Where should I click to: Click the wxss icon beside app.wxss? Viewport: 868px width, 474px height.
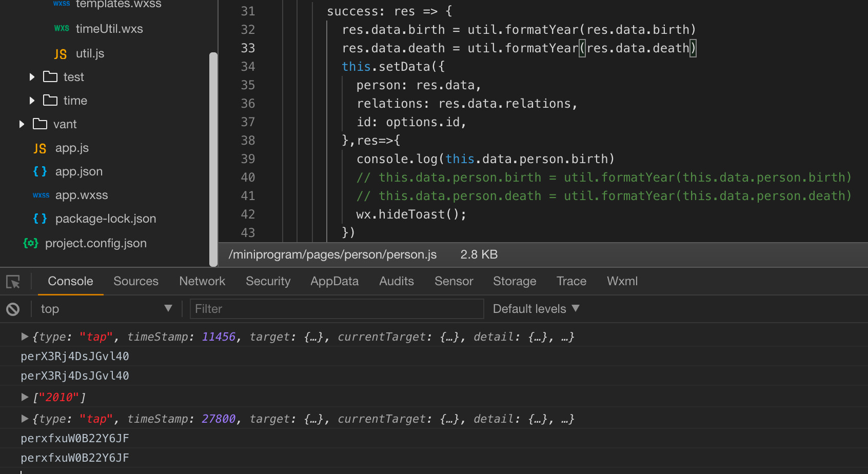coord(41,195)
